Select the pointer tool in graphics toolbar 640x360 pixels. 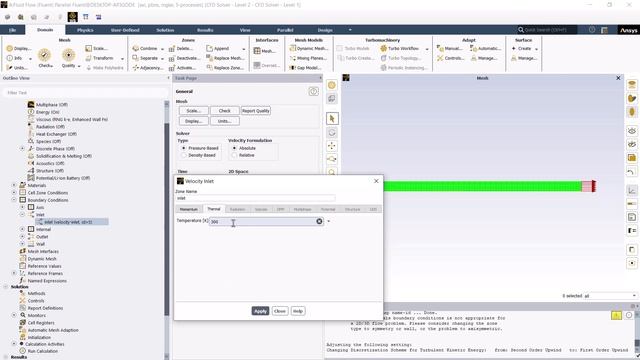332,119
